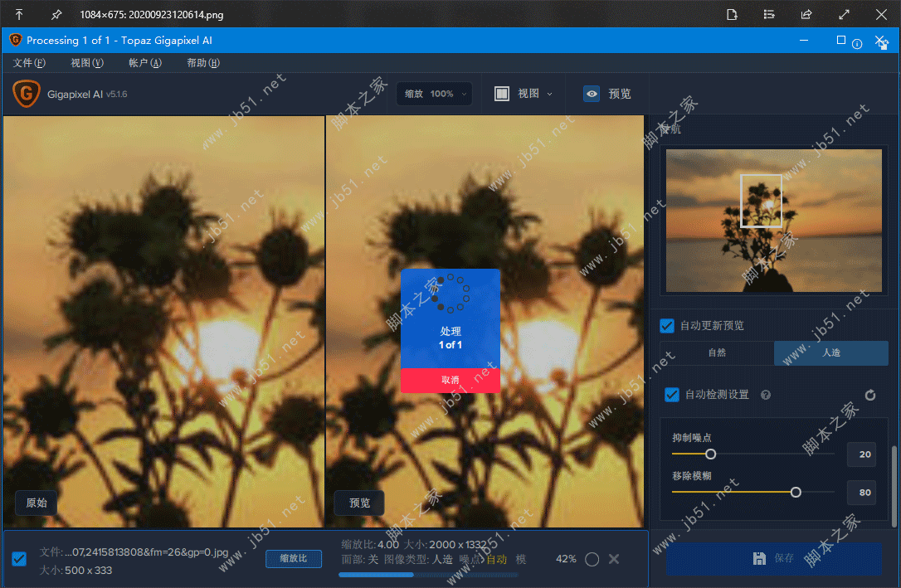
Task: Click the 移除模糊 value field showing 80
Action: (x=861, y=492)
